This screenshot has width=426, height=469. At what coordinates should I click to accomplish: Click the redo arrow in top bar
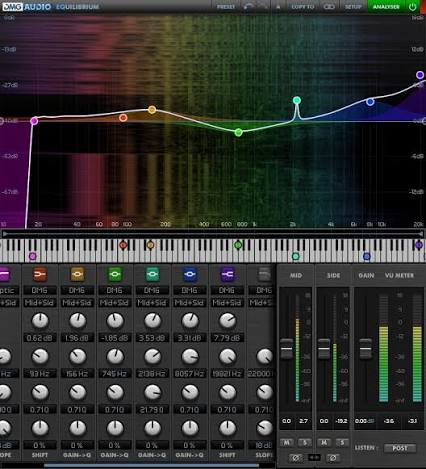262,7
